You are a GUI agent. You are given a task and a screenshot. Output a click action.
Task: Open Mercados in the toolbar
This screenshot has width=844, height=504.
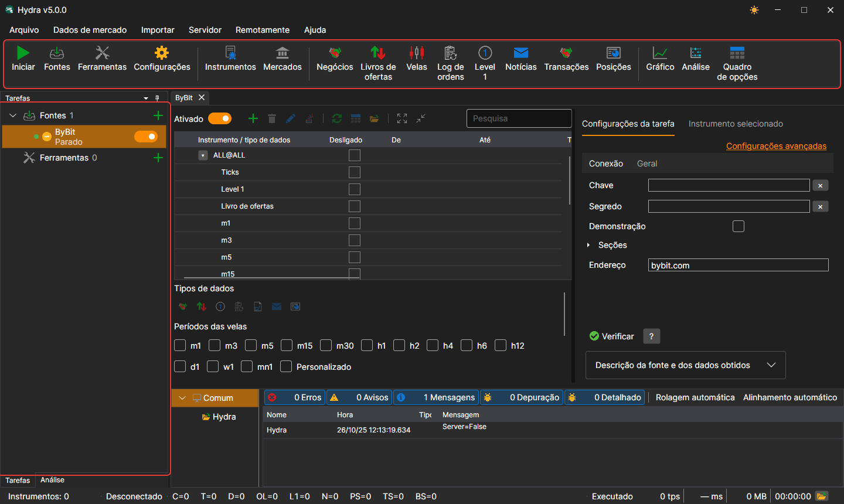click(283, 59)
